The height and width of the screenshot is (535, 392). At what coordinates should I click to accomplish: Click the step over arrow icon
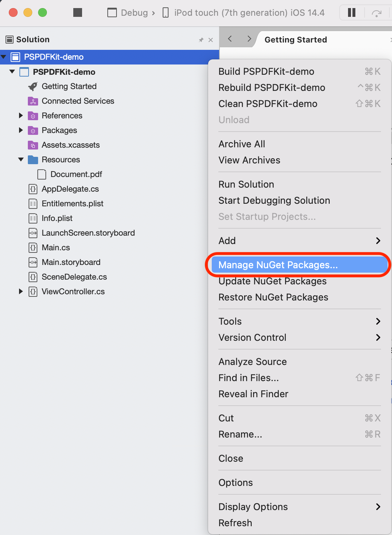click(x=377, y=14)
